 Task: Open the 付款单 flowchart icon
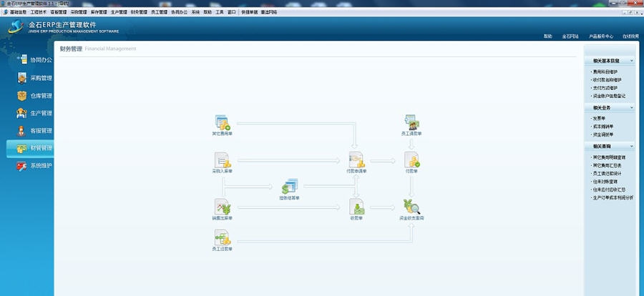pos(411,159)
